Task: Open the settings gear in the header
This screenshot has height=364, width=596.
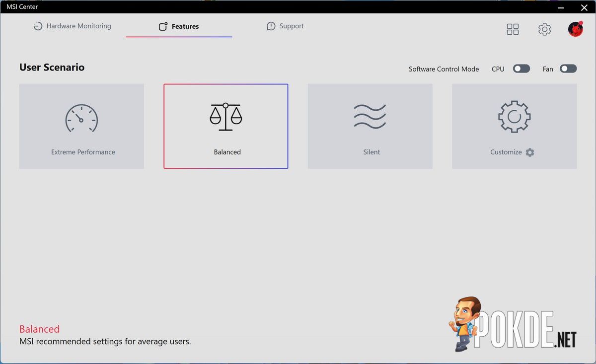Action: coord(544,29)
